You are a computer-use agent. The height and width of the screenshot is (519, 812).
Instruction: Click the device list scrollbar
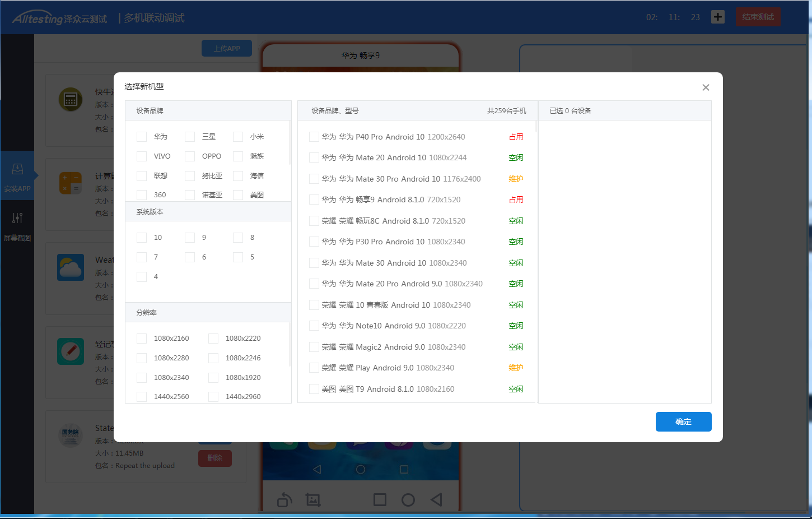click(536, 126)
